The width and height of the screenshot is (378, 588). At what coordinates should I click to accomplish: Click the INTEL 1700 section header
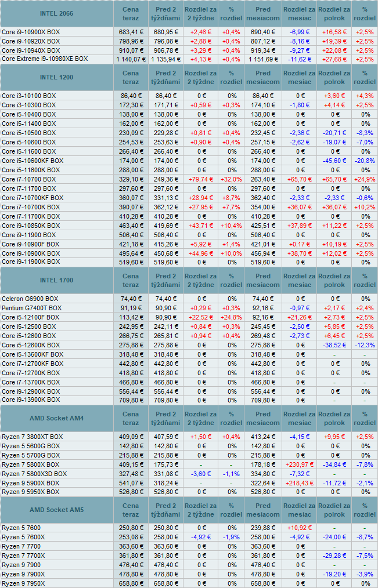tap(57, 281)
